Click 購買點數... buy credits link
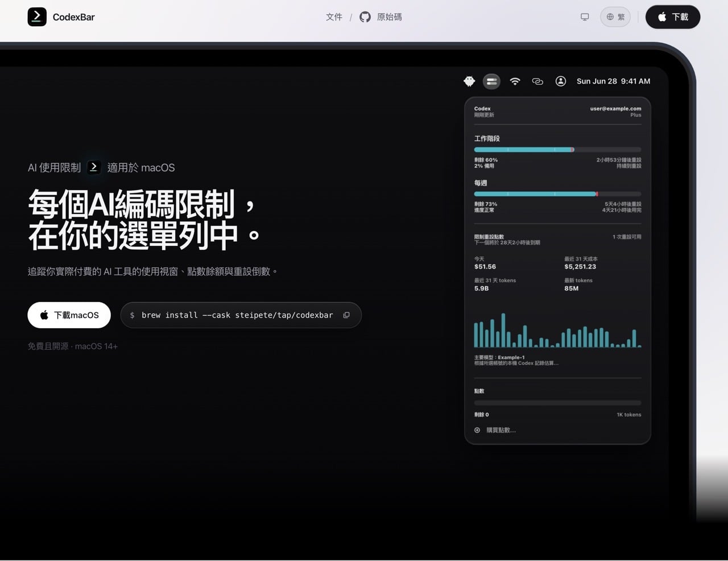 coord(501,430)
